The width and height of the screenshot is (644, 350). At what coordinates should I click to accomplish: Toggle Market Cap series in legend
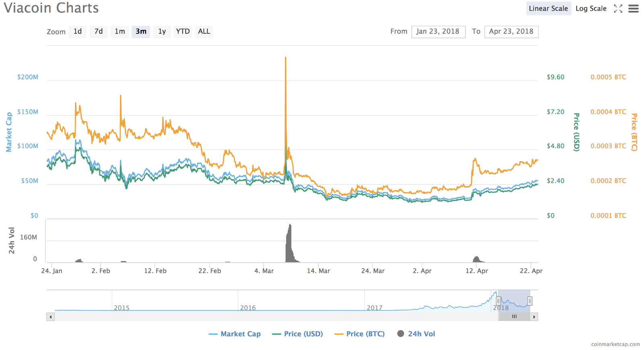[235, 334]
